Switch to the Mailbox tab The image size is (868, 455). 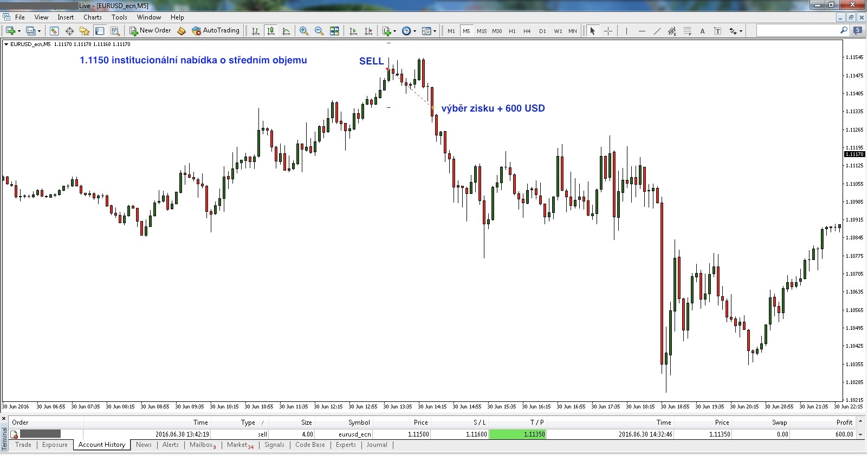point(203,445)
